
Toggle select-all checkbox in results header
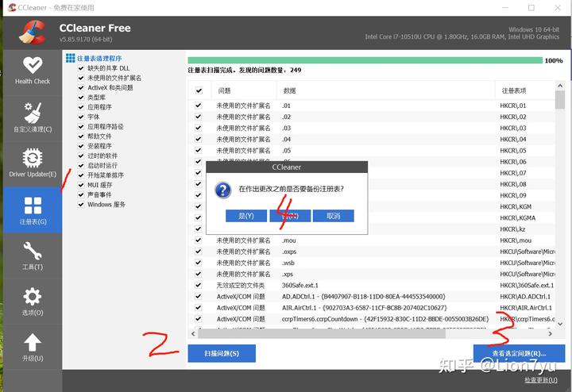(199, 90)
